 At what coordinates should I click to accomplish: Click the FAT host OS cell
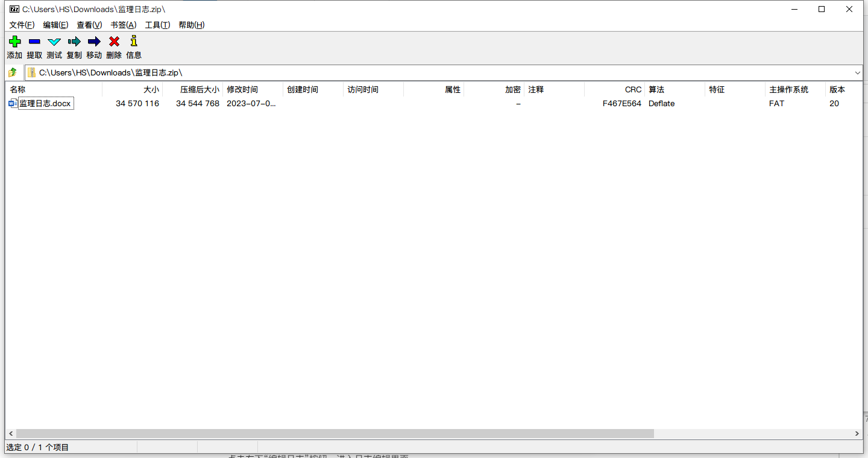(776, 104)
